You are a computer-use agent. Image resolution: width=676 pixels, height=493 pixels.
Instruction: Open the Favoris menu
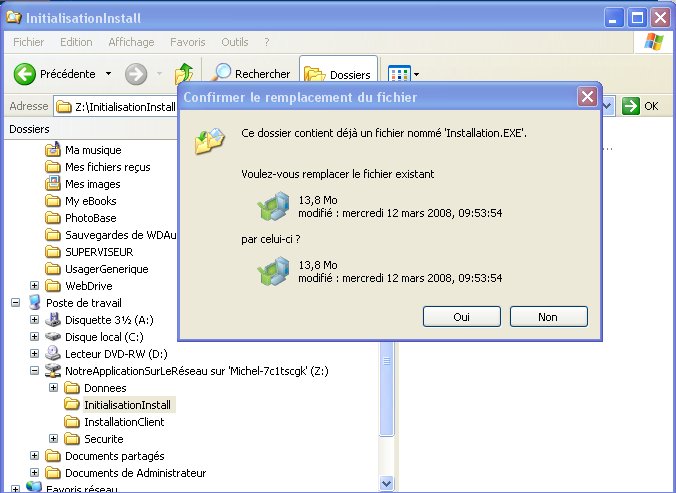tap(188, 42)
